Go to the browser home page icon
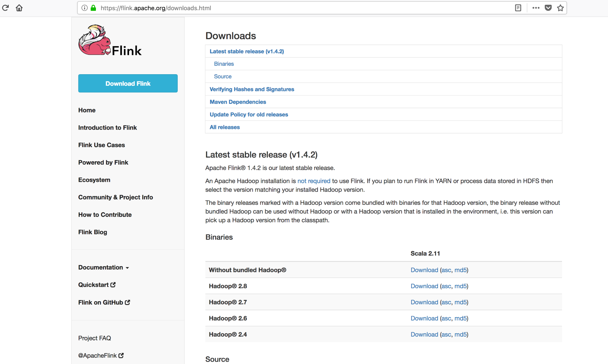 (19, 8)
